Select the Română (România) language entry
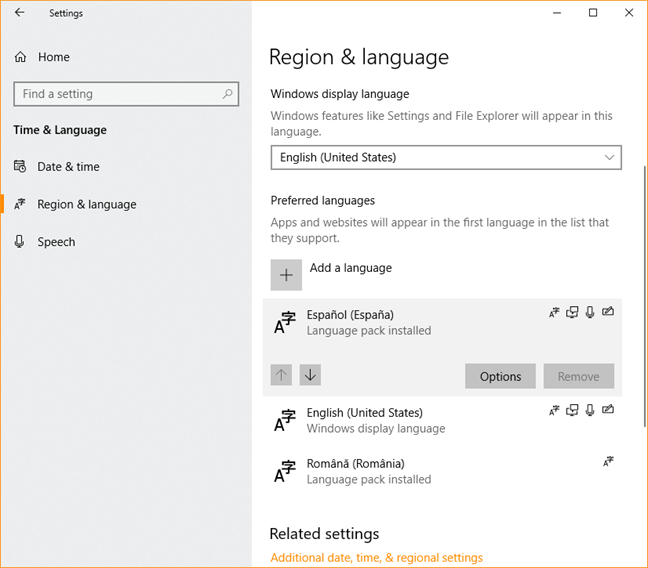This screenshot has height=568, width=648. tap(442, 471)
